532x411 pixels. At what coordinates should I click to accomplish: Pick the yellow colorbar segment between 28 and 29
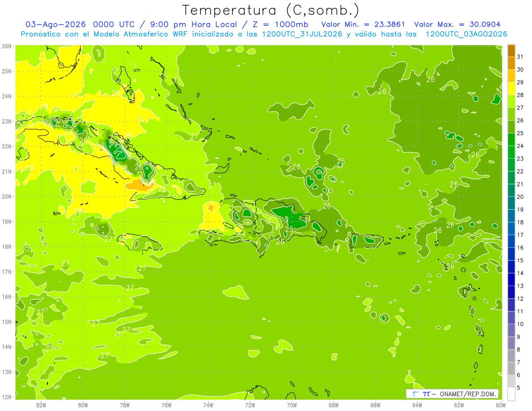[x=511, y=89]
